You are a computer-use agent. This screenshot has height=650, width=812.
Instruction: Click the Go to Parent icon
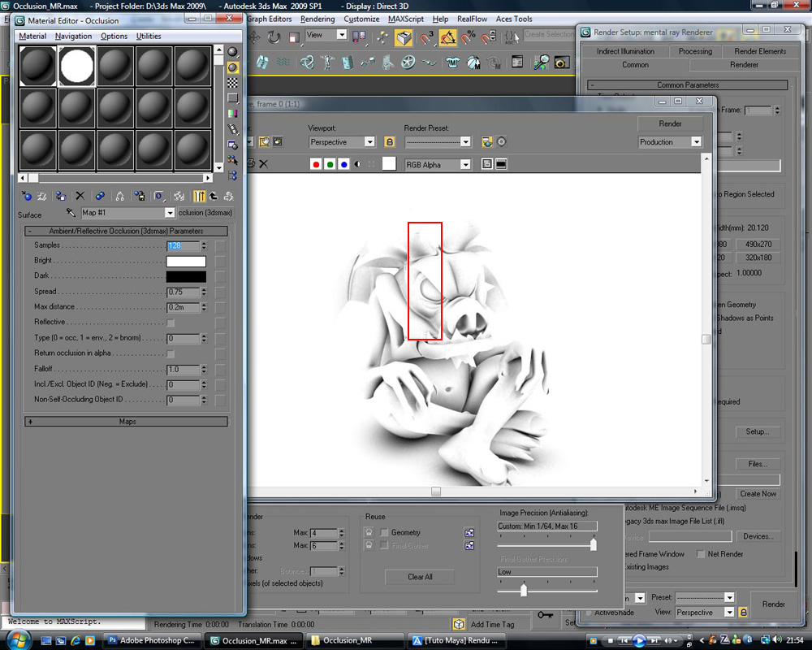click(x=214, y=196)
